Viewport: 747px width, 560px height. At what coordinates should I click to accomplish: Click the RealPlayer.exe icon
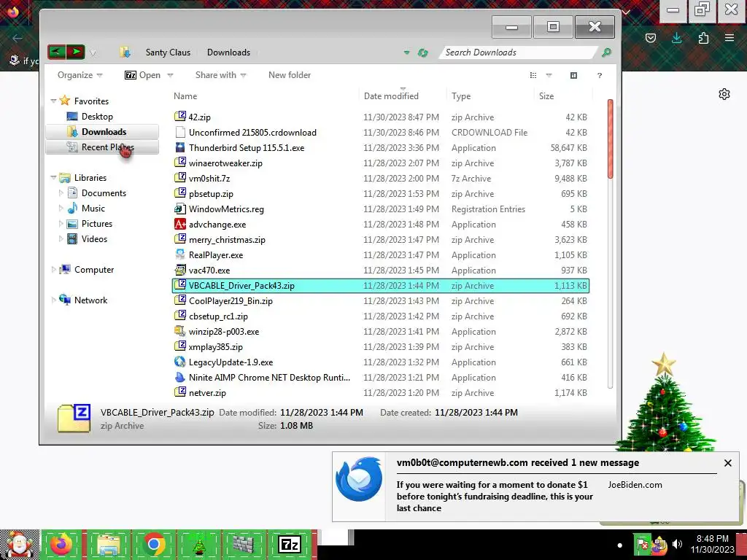180,254
